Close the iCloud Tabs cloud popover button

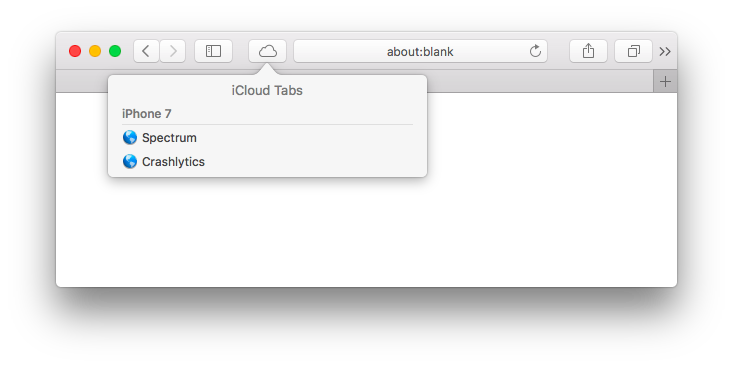tap(267, 51)
